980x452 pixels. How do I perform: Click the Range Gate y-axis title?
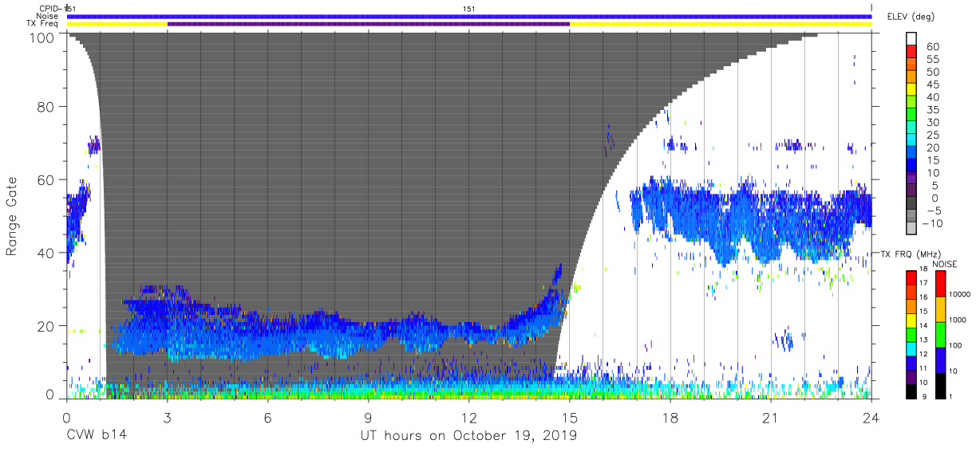pos(12,216)
